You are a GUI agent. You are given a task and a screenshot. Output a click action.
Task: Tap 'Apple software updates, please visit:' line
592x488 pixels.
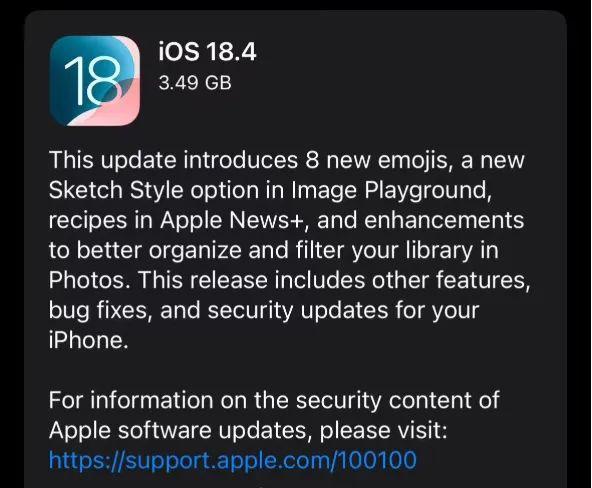[248, 430]
